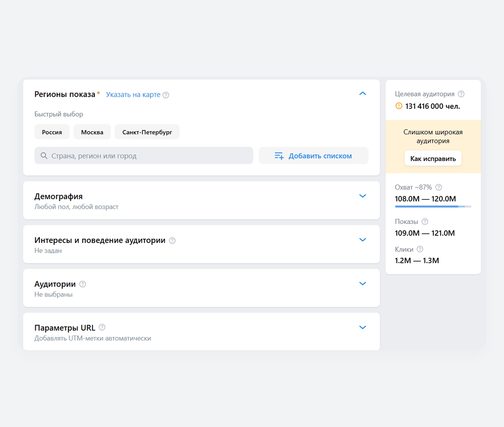
Task: Expand the Аудитории section chevron
Action: tap(362, 283)
